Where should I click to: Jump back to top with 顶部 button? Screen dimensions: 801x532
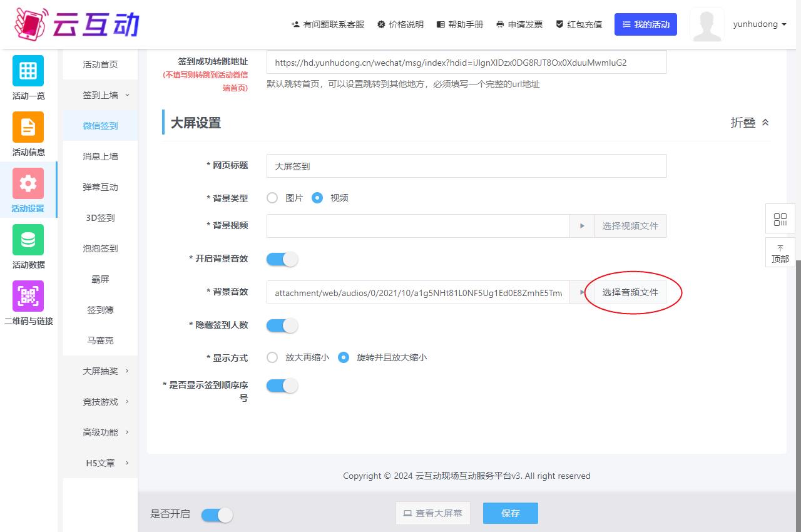(x=780, y=253)
